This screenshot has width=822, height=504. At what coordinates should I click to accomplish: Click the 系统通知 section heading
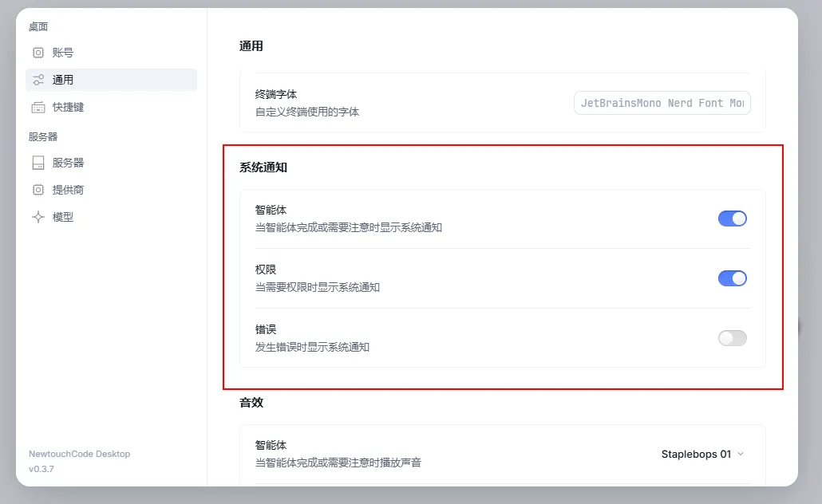pyautogui.click(x=263, y=167)
